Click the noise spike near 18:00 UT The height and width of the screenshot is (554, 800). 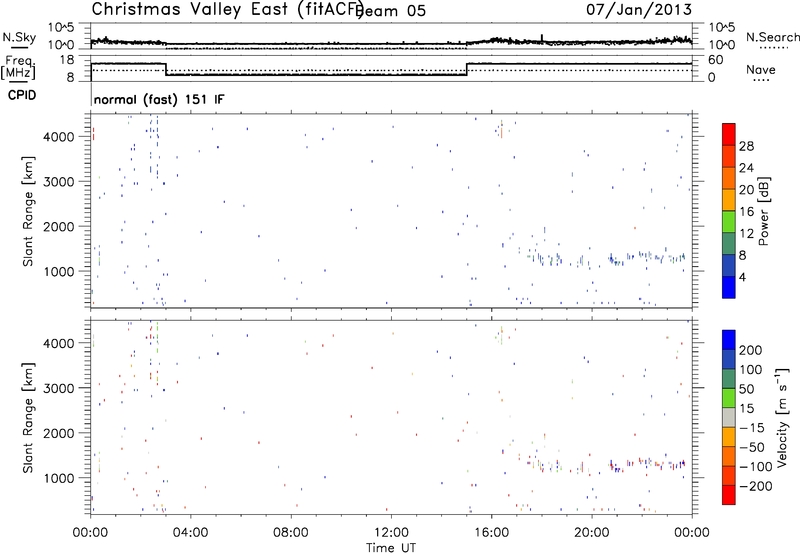(542, 38)
